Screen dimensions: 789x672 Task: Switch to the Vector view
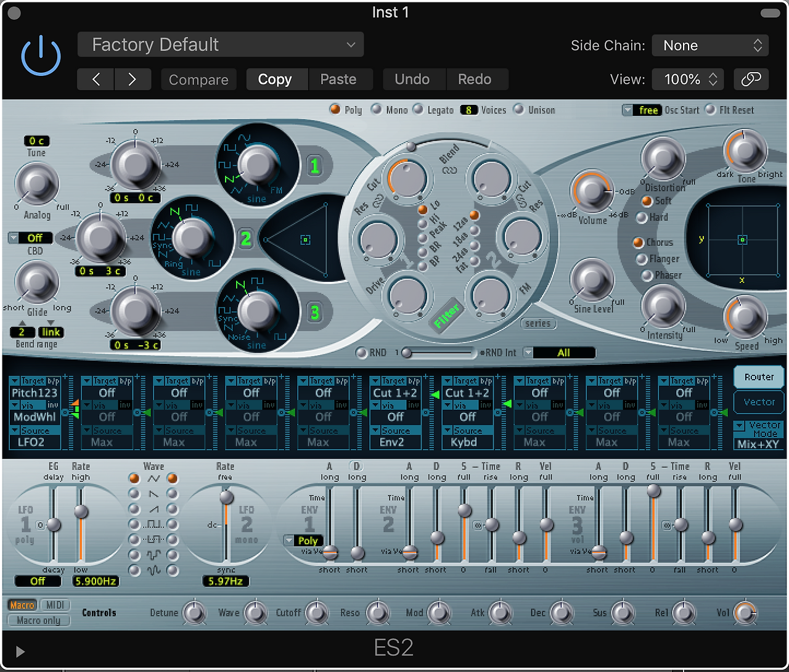(759, 402)
